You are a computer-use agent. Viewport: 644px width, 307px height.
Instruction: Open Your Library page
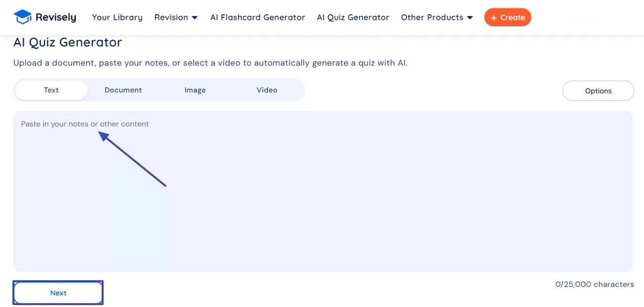pyautogui.click(x=117, y=17)
